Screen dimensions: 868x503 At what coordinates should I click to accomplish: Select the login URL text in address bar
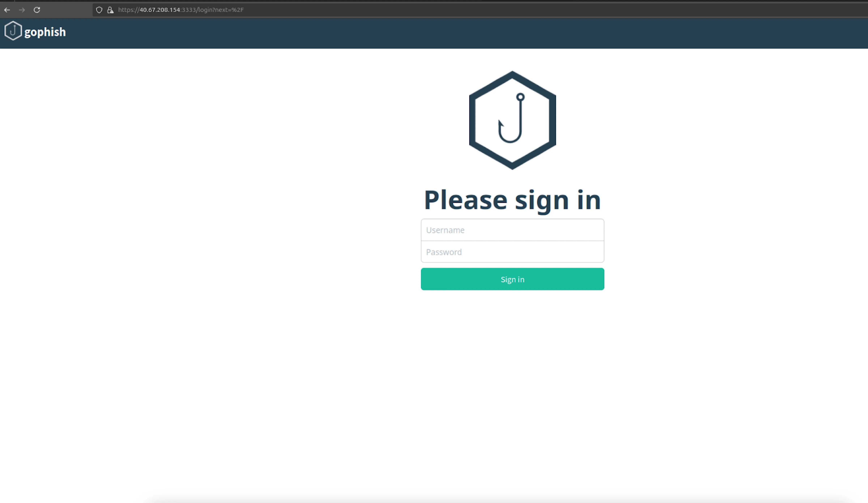181,10
